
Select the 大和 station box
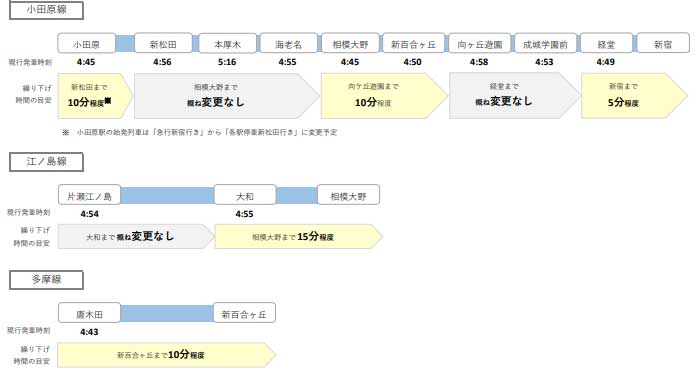(x=245, y=195)
